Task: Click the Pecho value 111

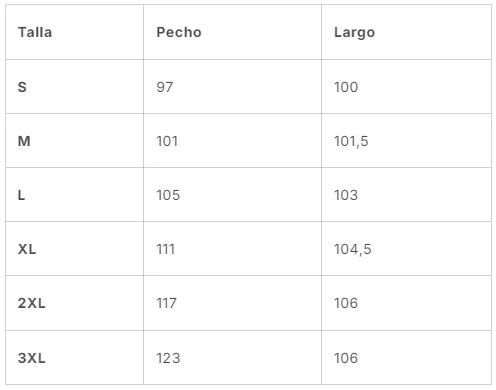Action: pos(166,249)
